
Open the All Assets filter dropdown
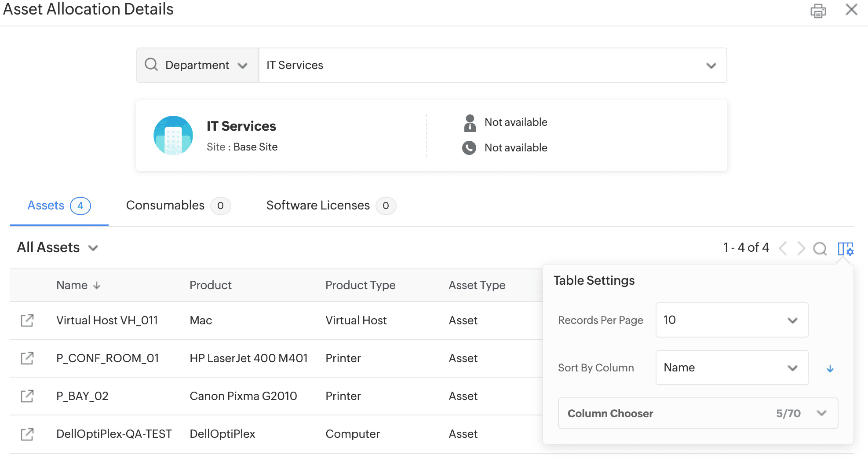[x=57, y=248]
